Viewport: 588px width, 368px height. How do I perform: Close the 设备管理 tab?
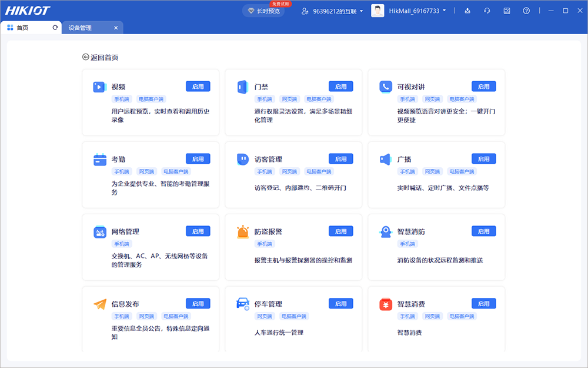[x=116, y=28]
